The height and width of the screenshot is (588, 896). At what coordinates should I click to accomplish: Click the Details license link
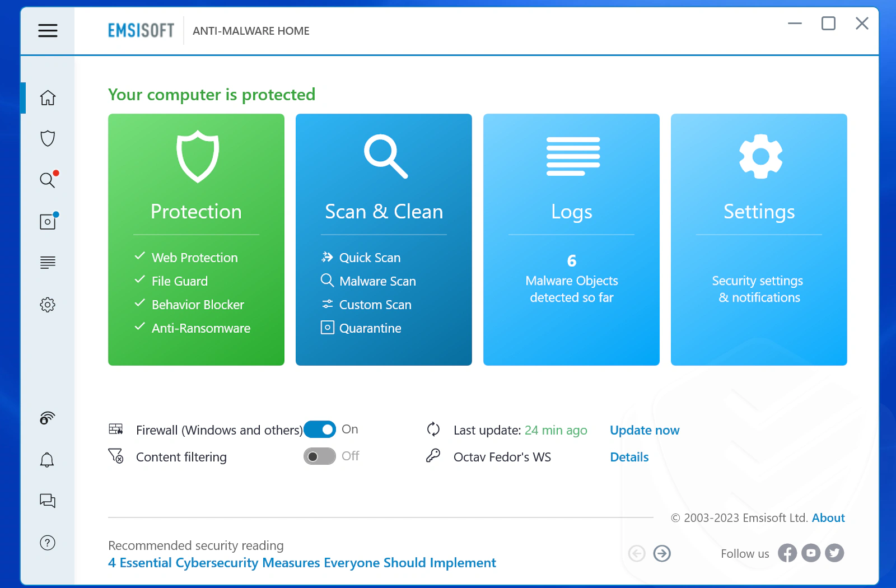pos(629,457)
